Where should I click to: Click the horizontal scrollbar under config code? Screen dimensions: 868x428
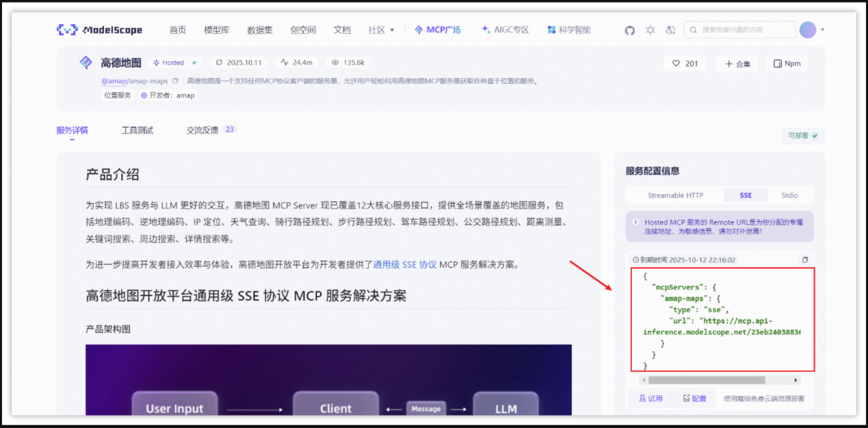point(706,380)
